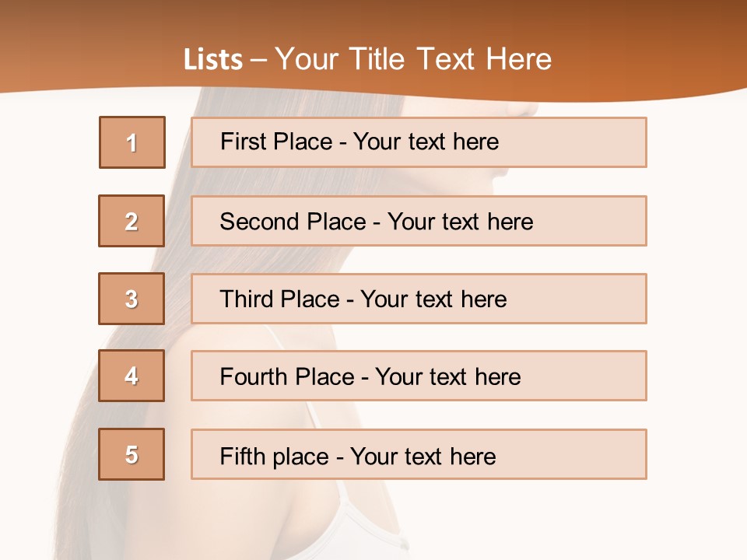747x560 pixels.
Task: Click the number 3 box
Action: point(132,299)
